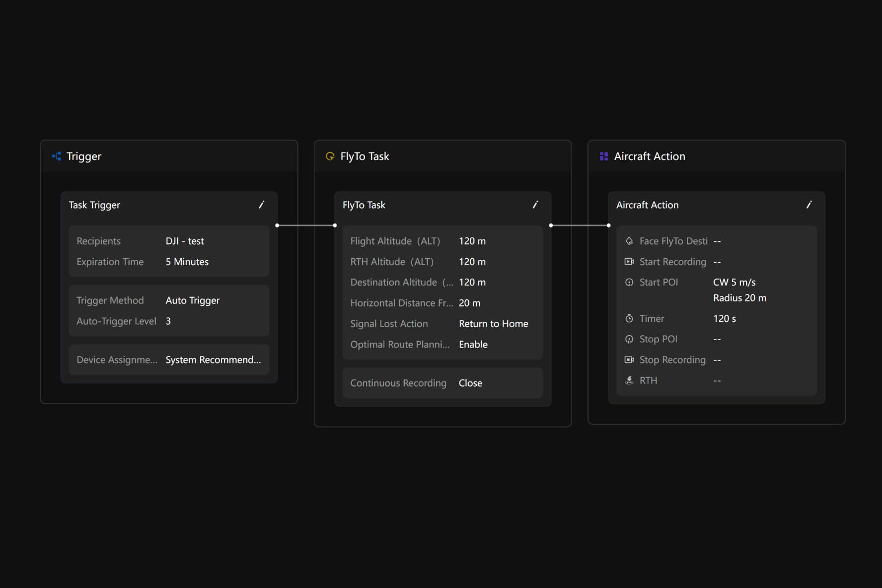The height and width of the screenshot is (588, 882).
Task: Click the Face FlyTo Destination icon
Action: tap(629, 241)
